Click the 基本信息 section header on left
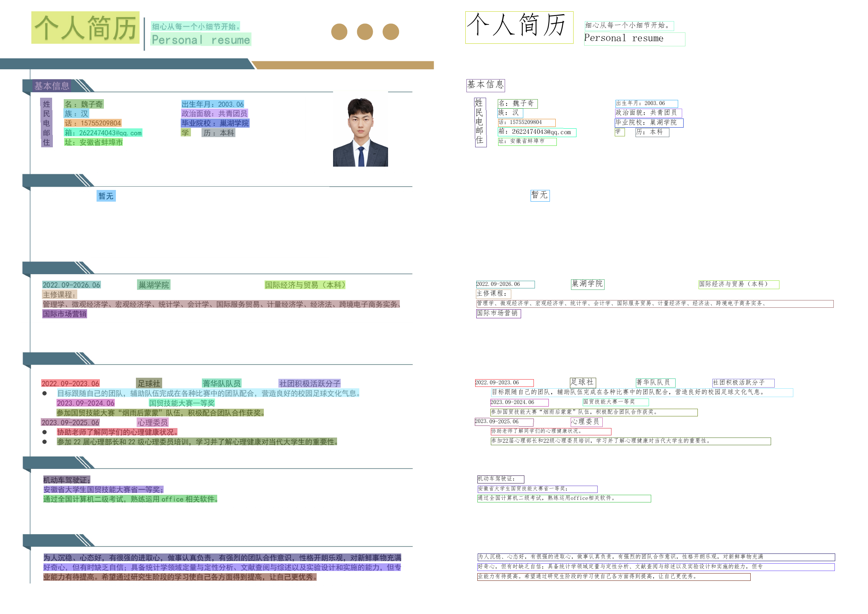868x614 pixels. [x=52, y=86]
